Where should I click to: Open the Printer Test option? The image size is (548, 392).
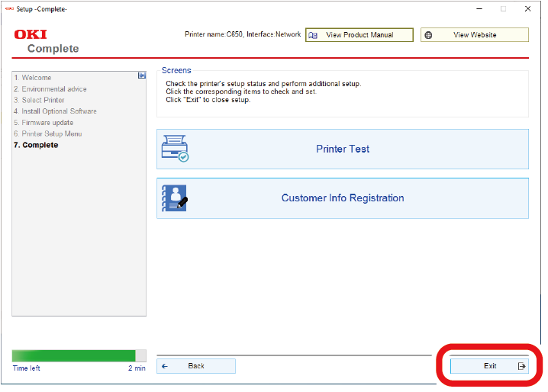[343, 149]
